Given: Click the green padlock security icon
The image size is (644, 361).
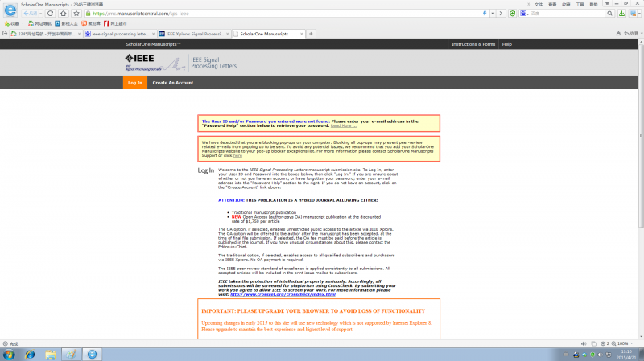Looking at the screenshot, I should (x=88, y=14).
